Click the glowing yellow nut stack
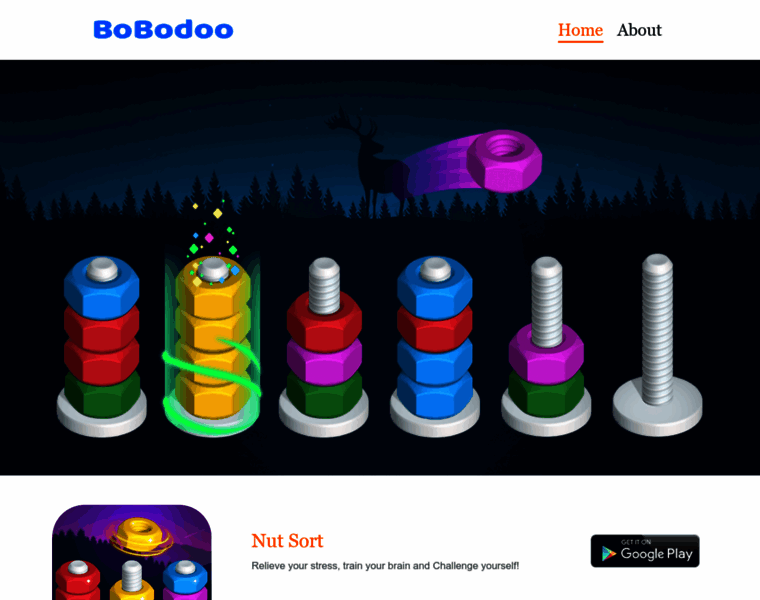This screenshot has height=600, width=760. pyautogui.click(x=212, y=339)
